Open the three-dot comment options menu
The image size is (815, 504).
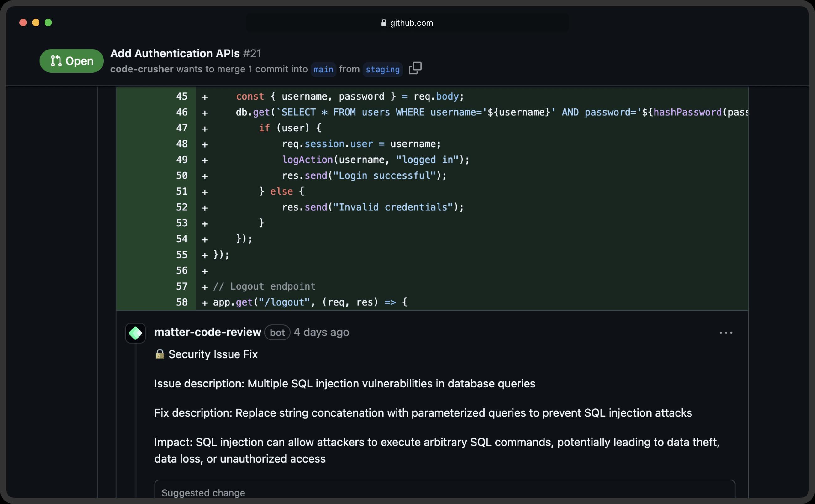726,333
